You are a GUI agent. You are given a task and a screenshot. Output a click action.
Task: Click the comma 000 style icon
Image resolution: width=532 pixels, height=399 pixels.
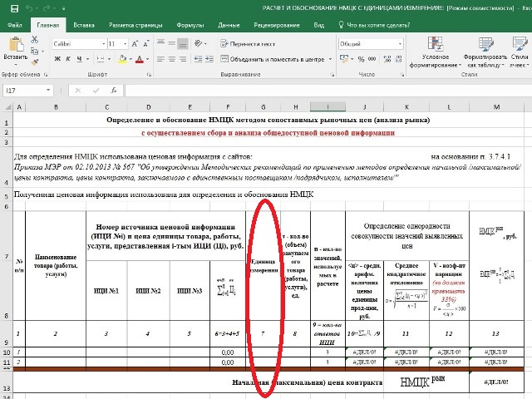(x=372, y=59)
